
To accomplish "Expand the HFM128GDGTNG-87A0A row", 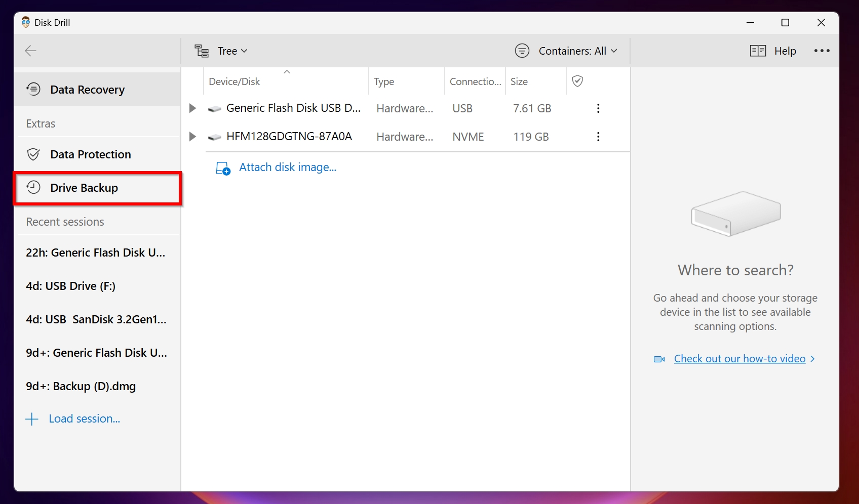I will (192, 137).
